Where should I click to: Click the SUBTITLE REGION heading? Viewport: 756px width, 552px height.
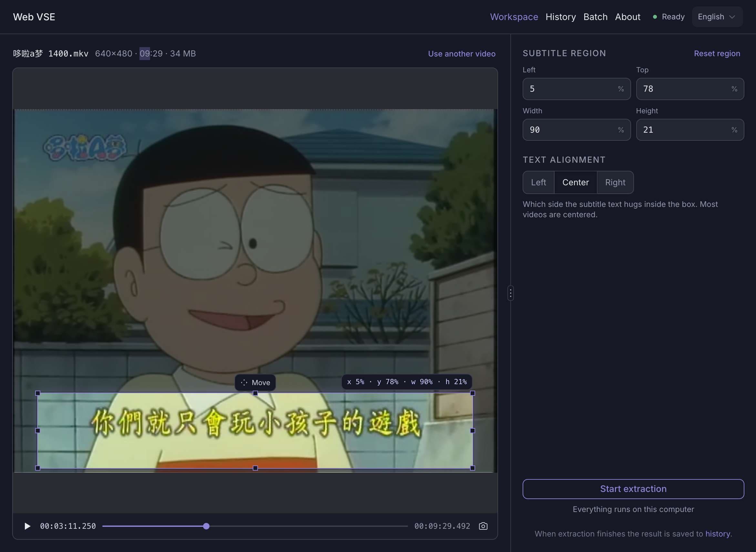coord(564,54)
